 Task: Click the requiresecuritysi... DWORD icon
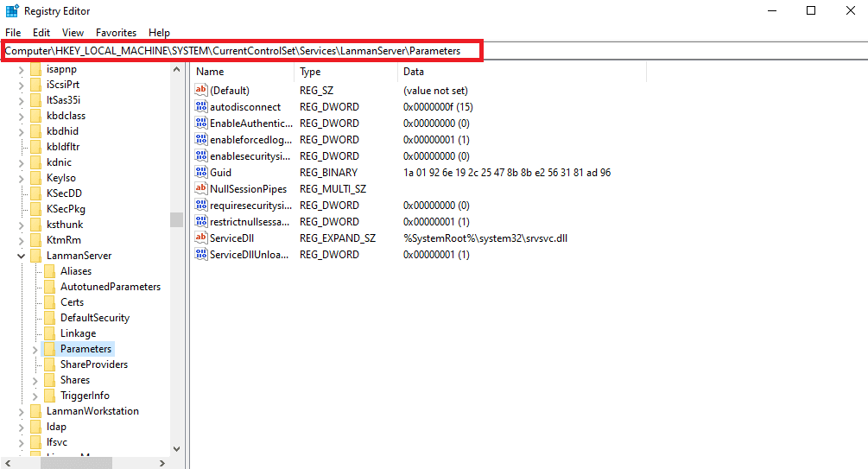[x=201, y=205]
